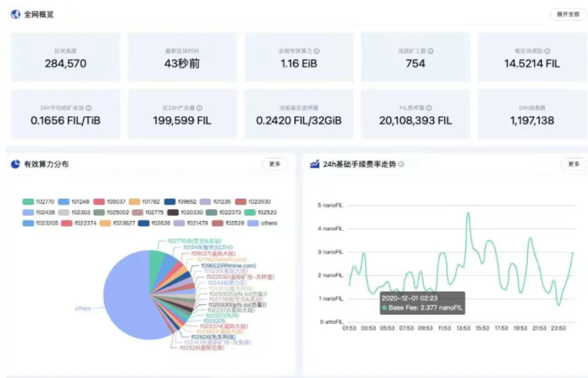Click the 23:53 time axis label
The height and width of the screenshot is (378, 588).
558,328
